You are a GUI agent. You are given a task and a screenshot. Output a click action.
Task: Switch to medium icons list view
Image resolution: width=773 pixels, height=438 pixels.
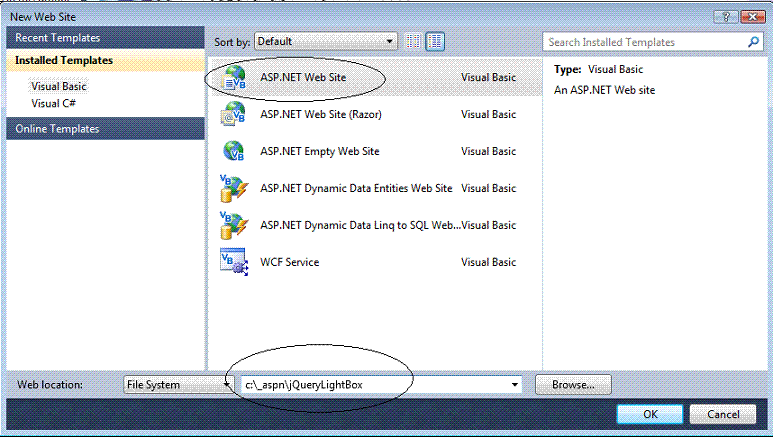pos(435,41)
